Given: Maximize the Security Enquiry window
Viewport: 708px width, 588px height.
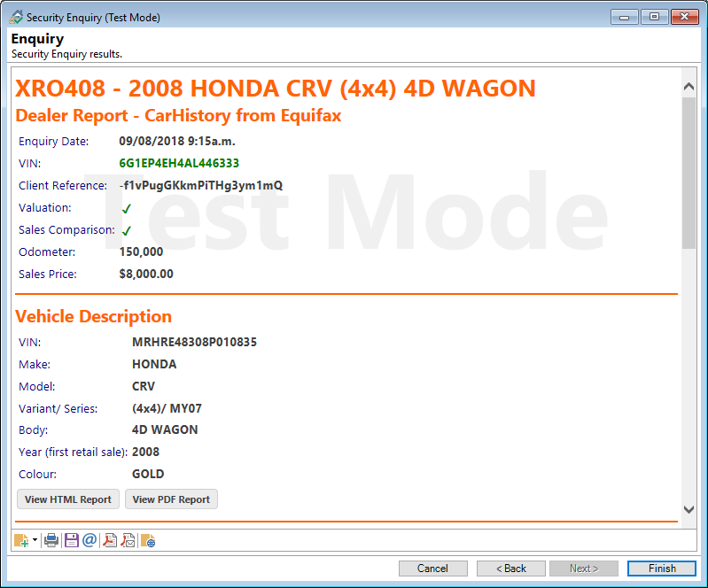Looking at the screenshot, I should pos(654,17).
